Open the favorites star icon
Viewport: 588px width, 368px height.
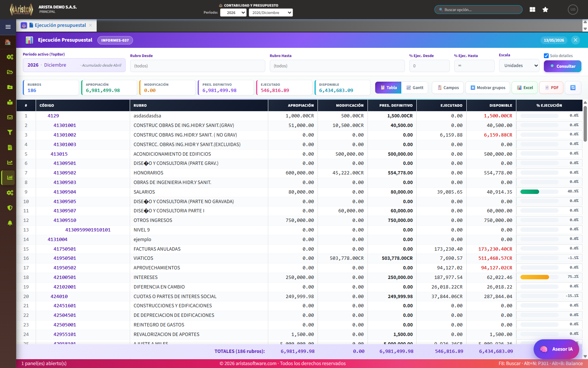tap(545, 10)
